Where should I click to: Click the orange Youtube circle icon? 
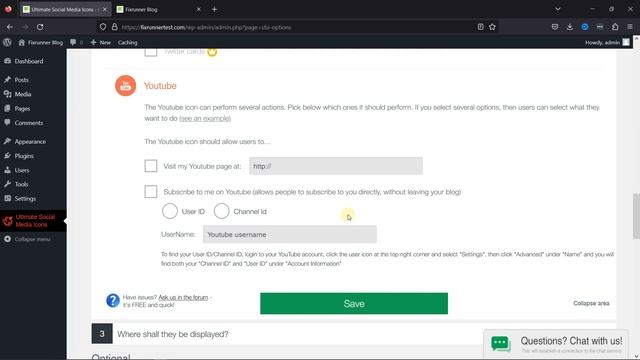[x=125, y=86]
